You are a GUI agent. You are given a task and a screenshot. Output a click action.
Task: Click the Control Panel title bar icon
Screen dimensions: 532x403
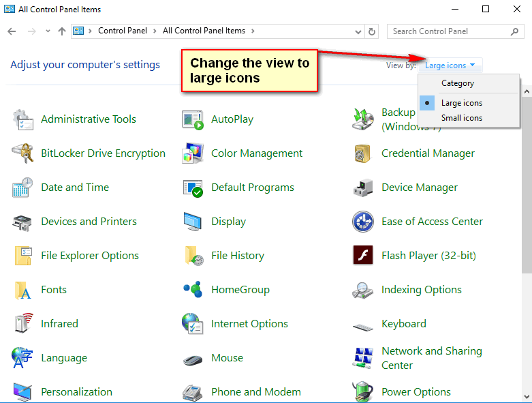point(9,9)
